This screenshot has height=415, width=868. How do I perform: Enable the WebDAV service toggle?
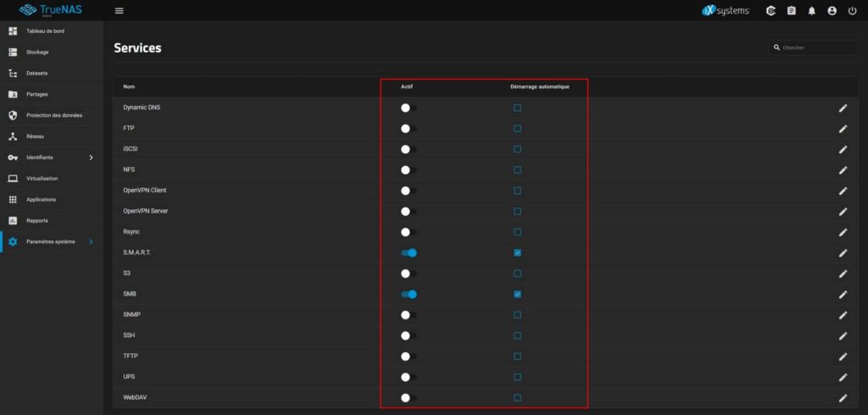(409, 397)
